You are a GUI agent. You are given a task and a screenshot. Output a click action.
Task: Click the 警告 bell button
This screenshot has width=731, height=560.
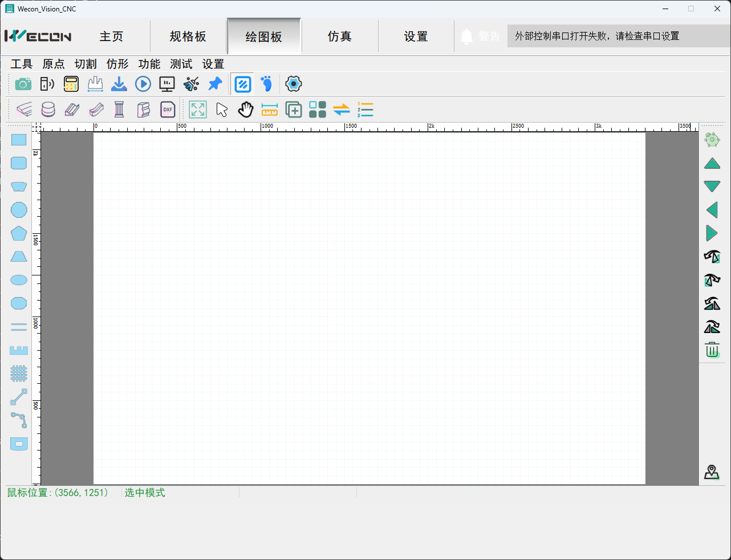(x=480, y=36)
